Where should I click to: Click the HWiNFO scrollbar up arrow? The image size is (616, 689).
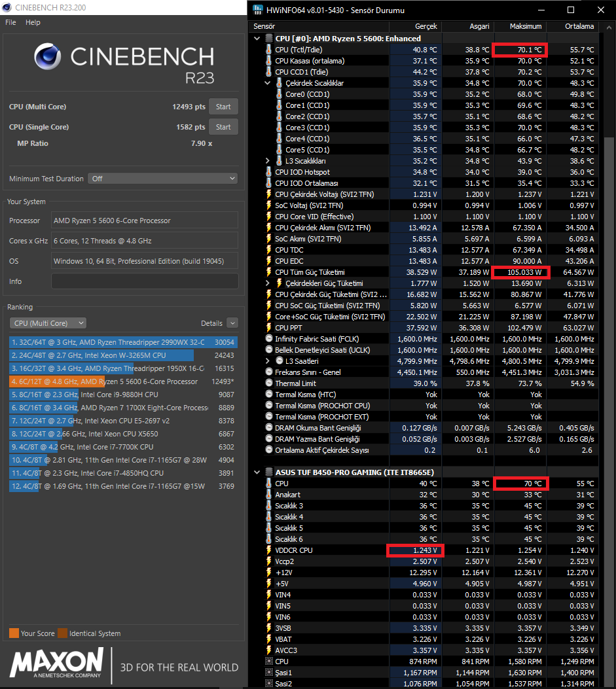[x=609, y=27]
